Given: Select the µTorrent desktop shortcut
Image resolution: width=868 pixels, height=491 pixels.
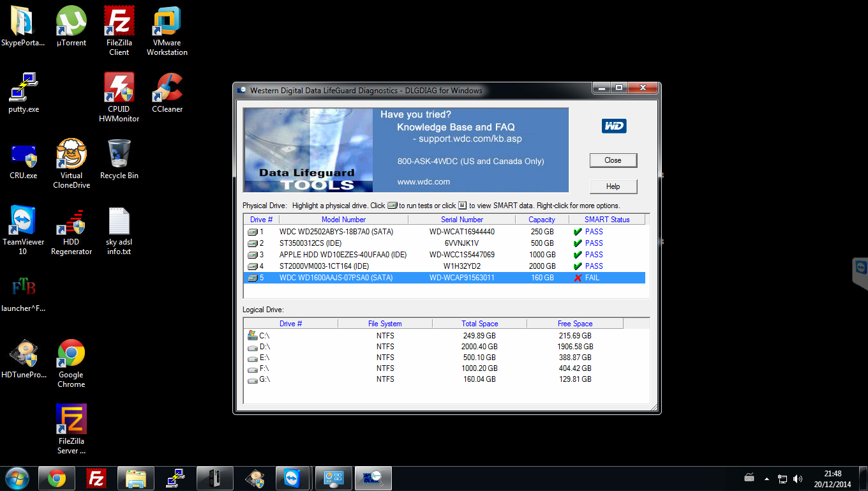Looking at the screenshot, I should [71, 27].
